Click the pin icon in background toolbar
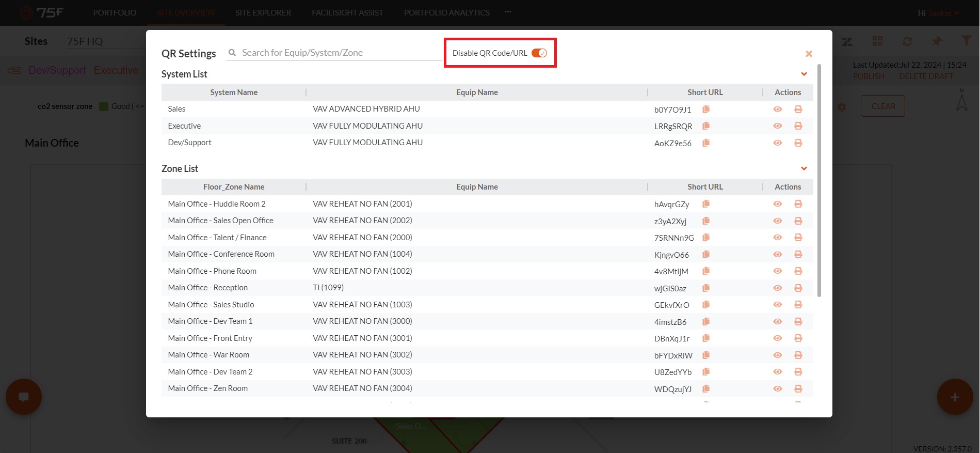Screen dimensions: 980x453 [x=937, y=41]
